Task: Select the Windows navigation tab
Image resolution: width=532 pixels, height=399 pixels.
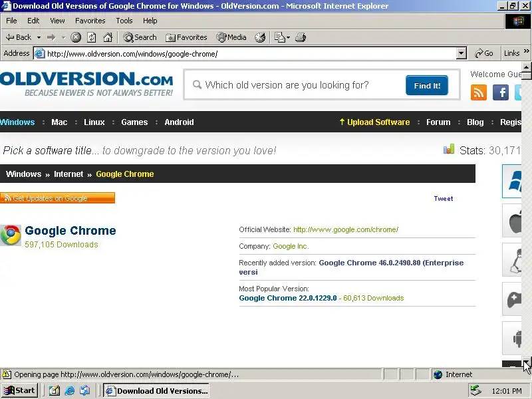Action: (17, 122)
